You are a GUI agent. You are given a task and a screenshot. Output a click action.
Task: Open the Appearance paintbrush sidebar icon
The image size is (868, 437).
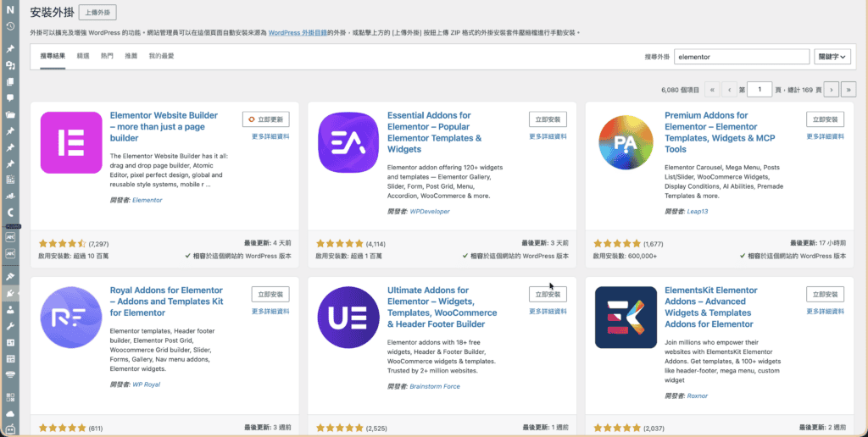click(x=10, y=277)
